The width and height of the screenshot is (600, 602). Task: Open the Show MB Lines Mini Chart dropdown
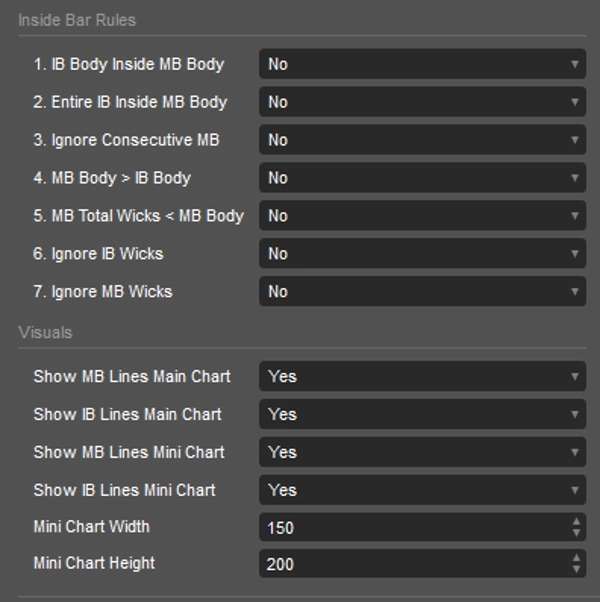pyautogui.click(x=422, y=452)
